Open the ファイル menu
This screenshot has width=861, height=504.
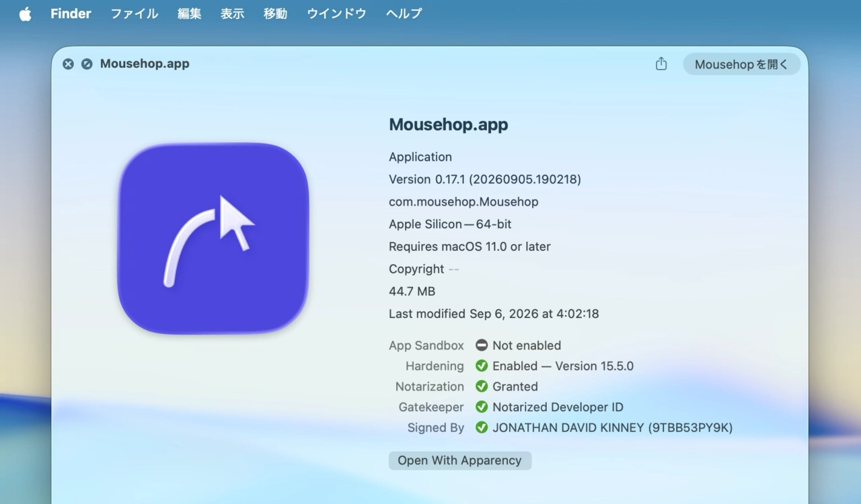tap(135, 13)
